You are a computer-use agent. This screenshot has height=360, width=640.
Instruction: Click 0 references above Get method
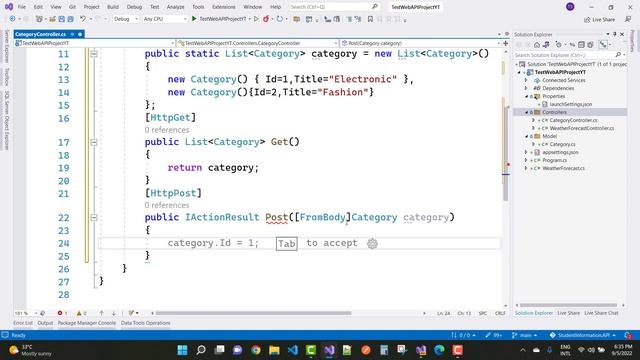tap(167, 130)
